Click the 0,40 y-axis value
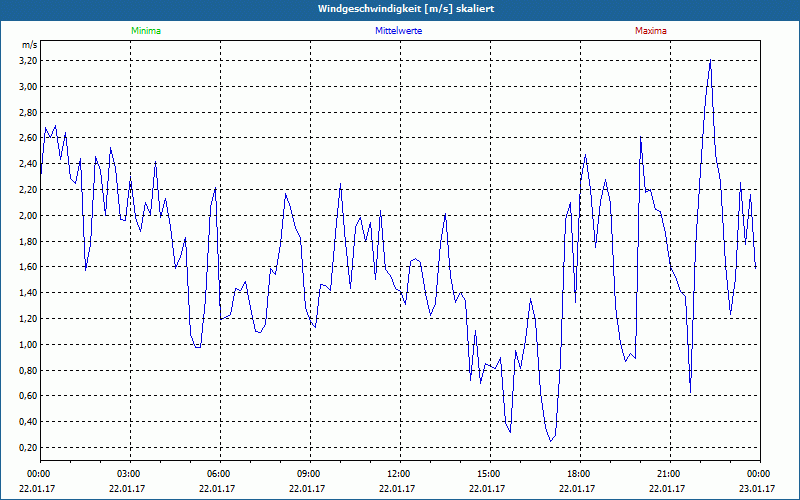 pyautogui.click(x=29, y=421)
